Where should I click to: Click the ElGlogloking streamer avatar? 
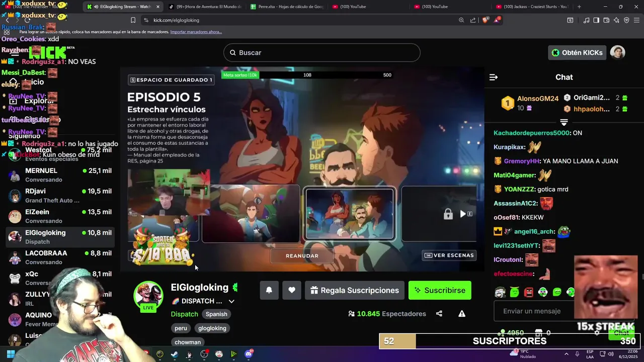(148, 296)
